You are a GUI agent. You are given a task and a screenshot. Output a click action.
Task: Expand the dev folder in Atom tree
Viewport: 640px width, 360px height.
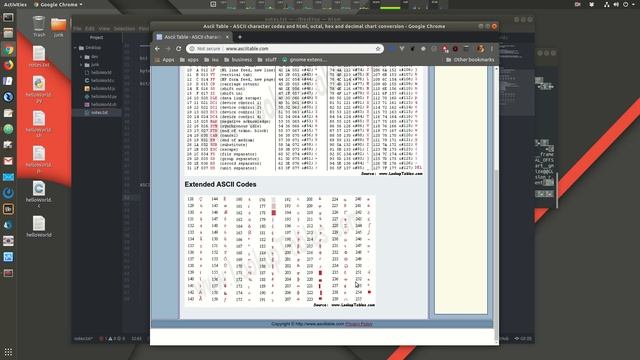point(81,56)
